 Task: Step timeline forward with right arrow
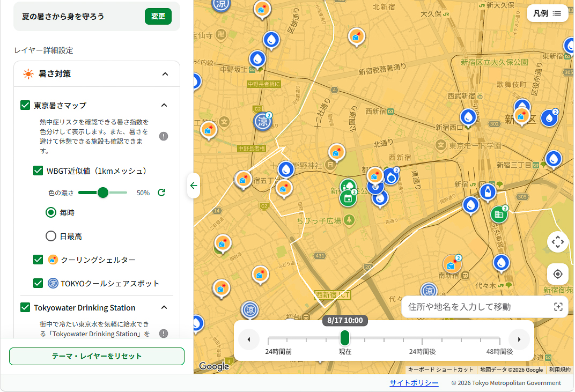pyautogui.click(x=519, y=339)
